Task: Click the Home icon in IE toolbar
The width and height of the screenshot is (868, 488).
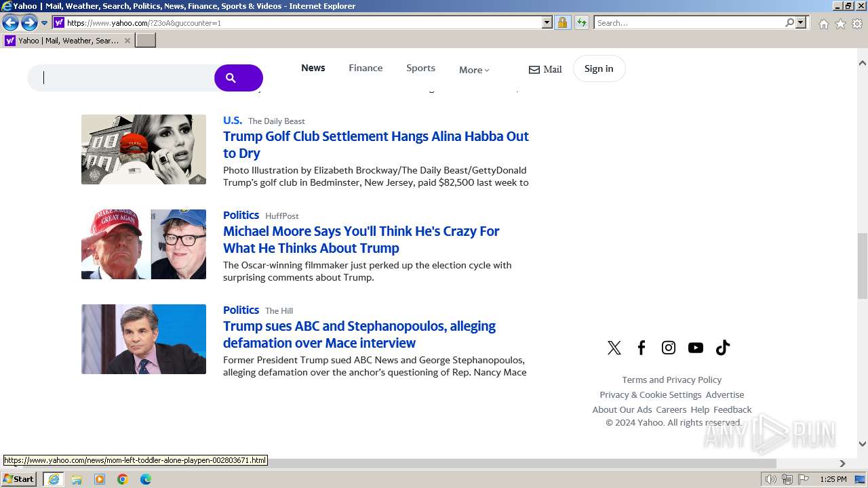Action: tap(823, 24)
